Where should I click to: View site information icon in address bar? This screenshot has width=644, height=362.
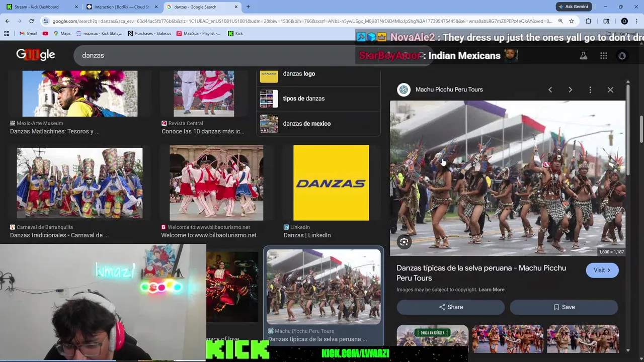pyautogui.click(x=46, y=21)
